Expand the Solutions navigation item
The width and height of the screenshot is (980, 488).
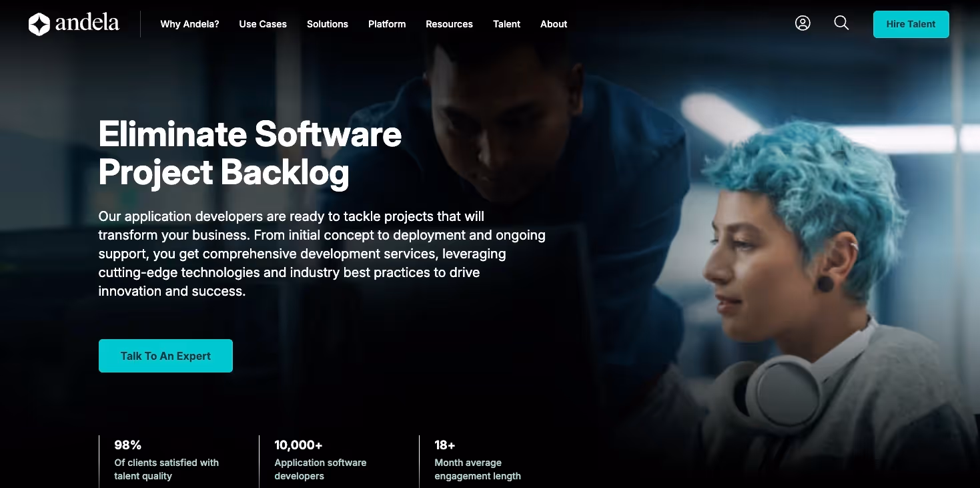328,24
